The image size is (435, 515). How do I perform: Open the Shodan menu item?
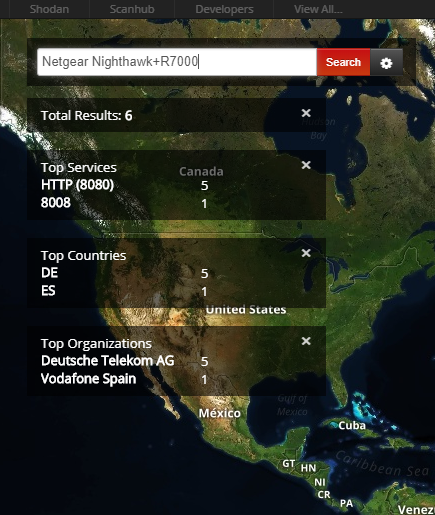(x=49, y=9)
